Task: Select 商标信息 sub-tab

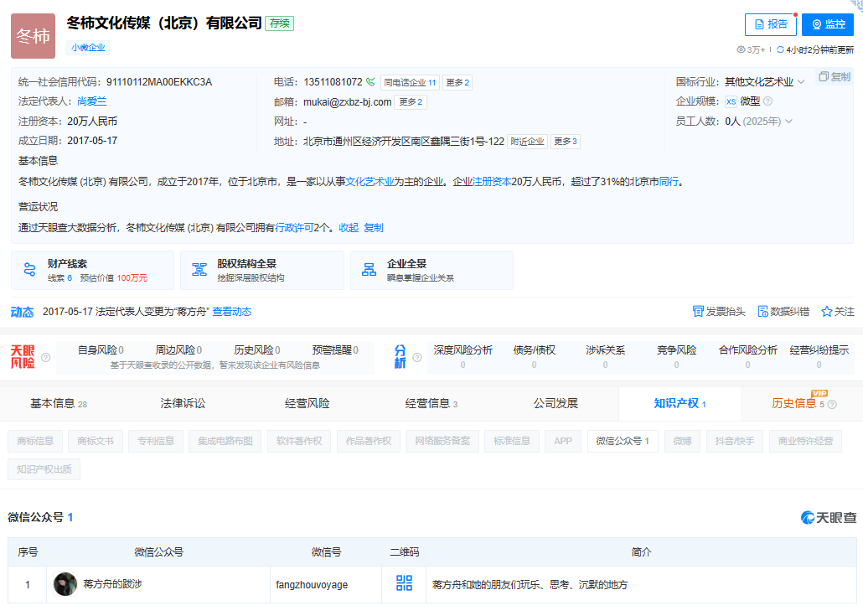Action: click(35, 441)
